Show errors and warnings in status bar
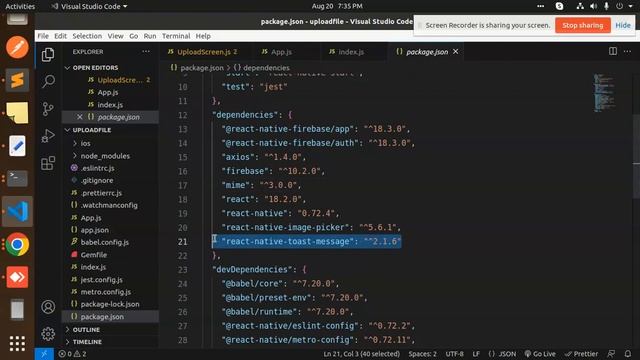640x360 pixels. 72,354
